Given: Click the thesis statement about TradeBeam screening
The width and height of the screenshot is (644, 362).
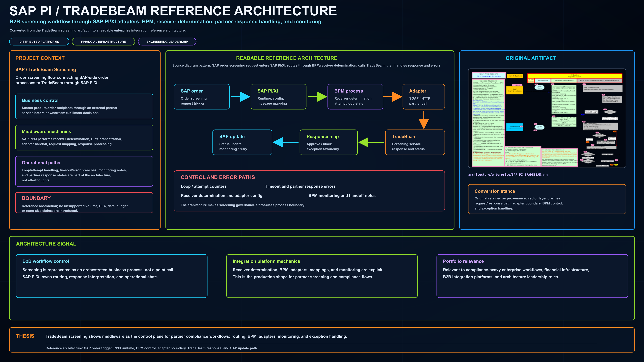Looking at the screenshot, I should point(196,337).
